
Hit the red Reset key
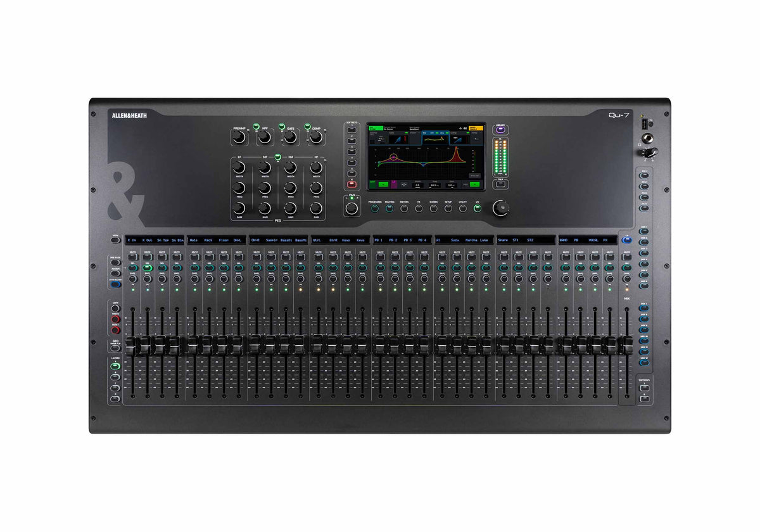(115, 330)
